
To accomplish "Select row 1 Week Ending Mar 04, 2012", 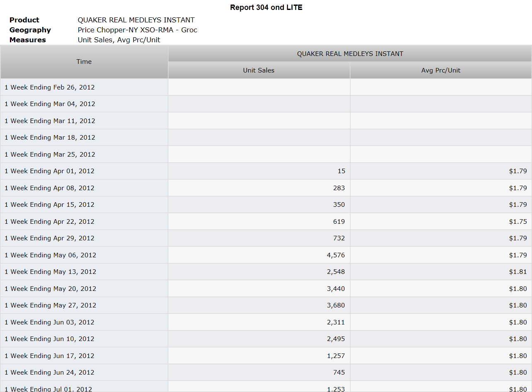I will click(x=266, y=104).
